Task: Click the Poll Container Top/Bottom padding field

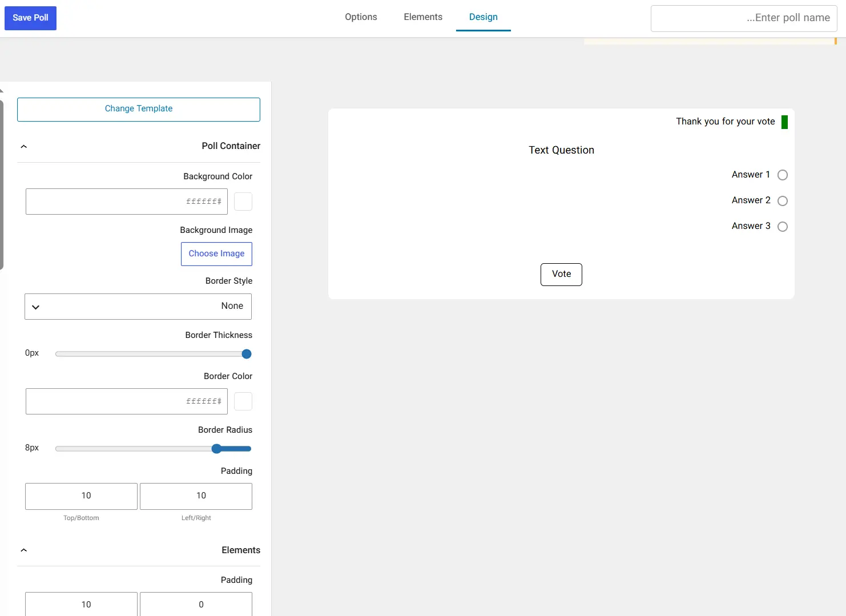Action: tap(81, 496)
